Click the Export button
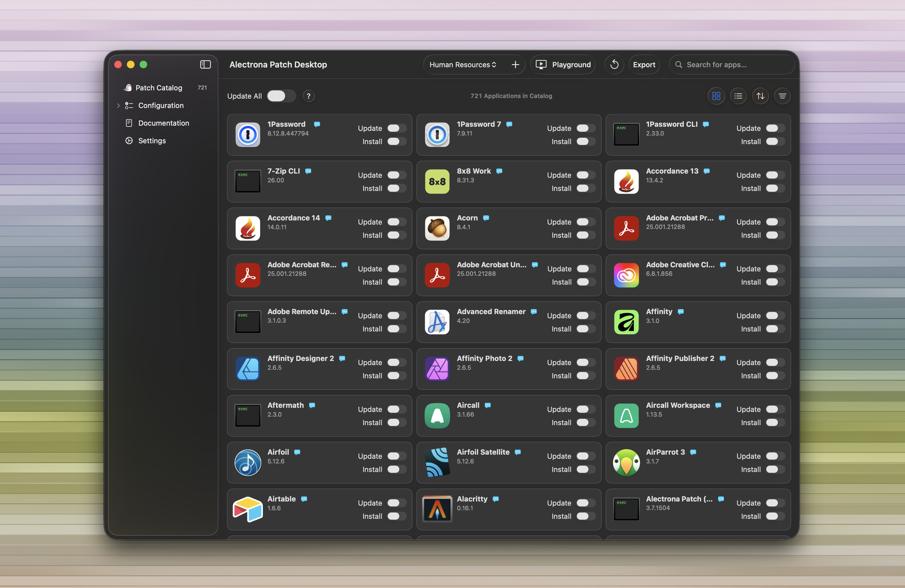 pyautogui.click(x=644, y=64)
